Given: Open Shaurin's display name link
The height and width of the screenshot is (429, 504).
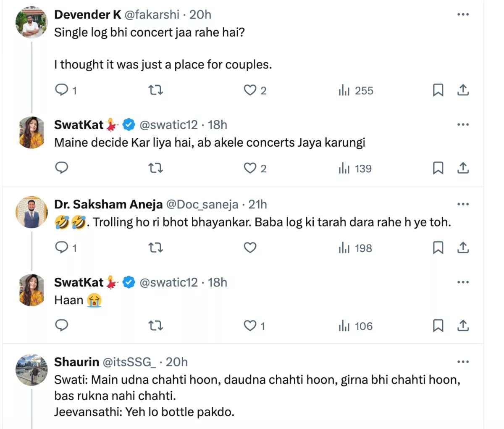Looking at the screenshot, I should tap(76, 362).
